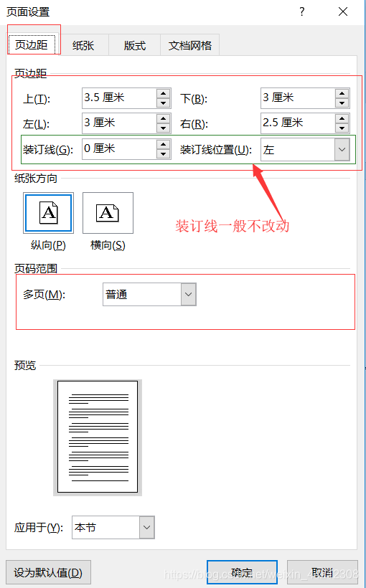
Task: Confirm with the 确定 button
Action: click(x=242, y=572)
